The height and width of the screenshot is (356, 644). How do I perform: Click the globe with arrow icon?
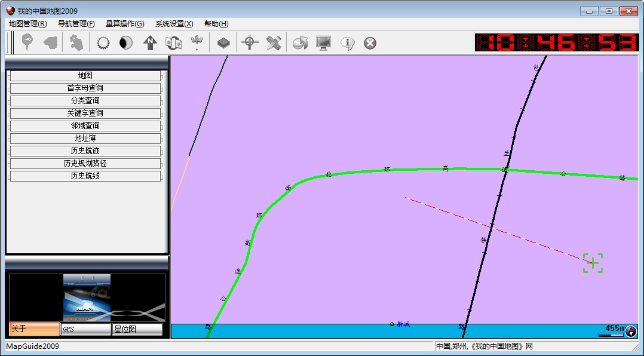point(300,43)
